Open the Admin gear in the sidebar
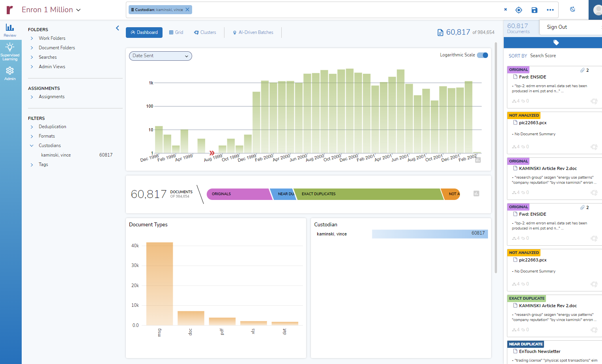Image resolution: width=602 pixels, height=364 pixels. (10, 73)
